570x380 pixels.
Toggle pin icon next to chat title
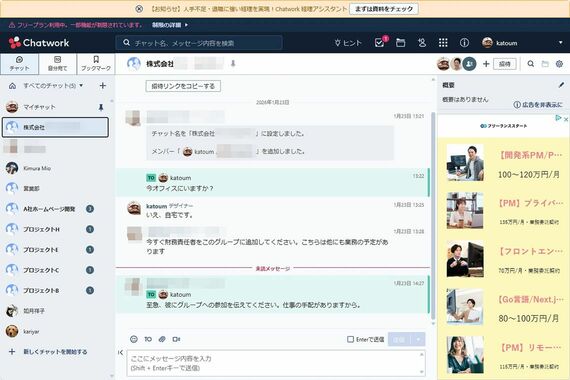click(233, 64)
